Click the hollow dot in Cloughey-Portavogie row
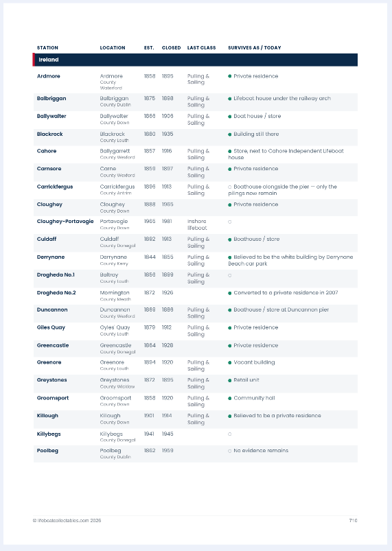Screen dimensions: 392x551 (x=229, y=222)
